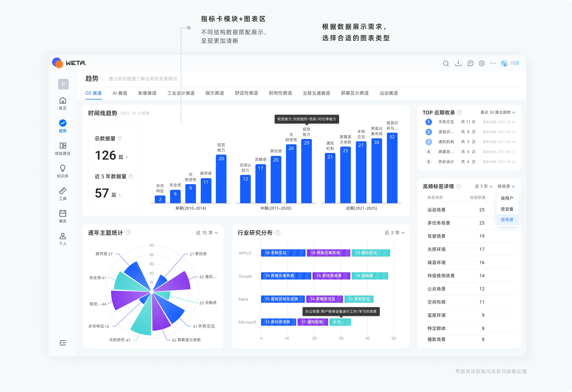
Task: Open the 近 15 年 range dropdown
Action: click(207, 233)
